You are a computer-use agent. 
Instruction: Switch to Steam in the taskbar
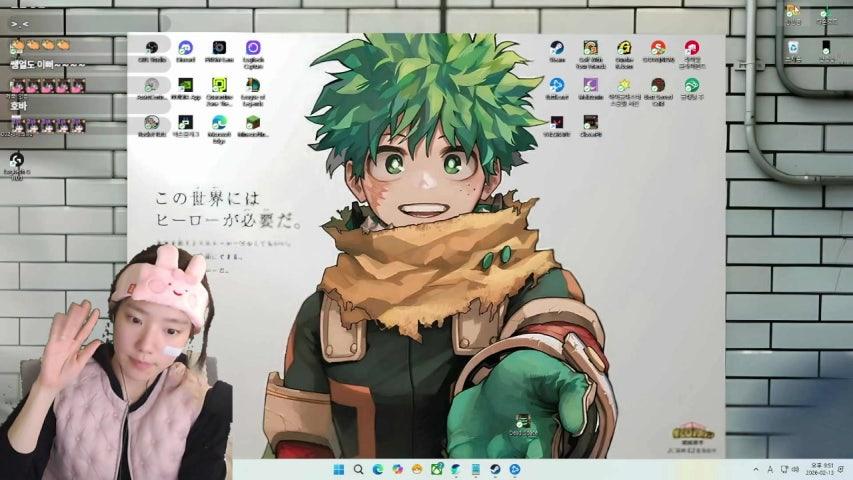pyautogui.click(x=495, y=469)
